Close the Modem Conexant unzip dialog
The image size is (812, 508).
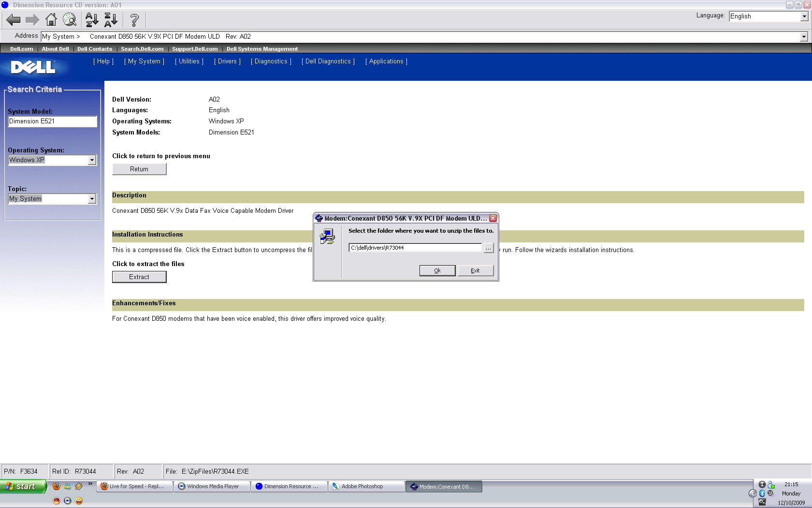[x=493, y=218]
